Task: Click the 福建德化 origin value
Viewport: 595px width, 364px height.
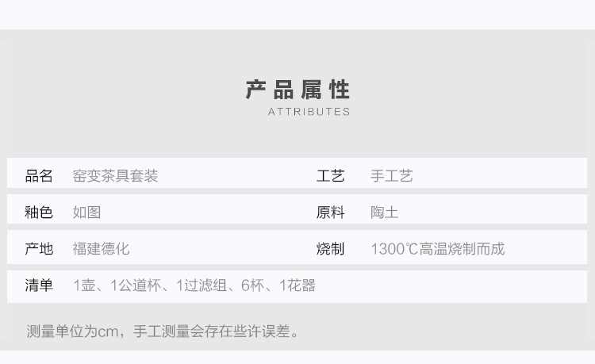Action: point(101,249)
